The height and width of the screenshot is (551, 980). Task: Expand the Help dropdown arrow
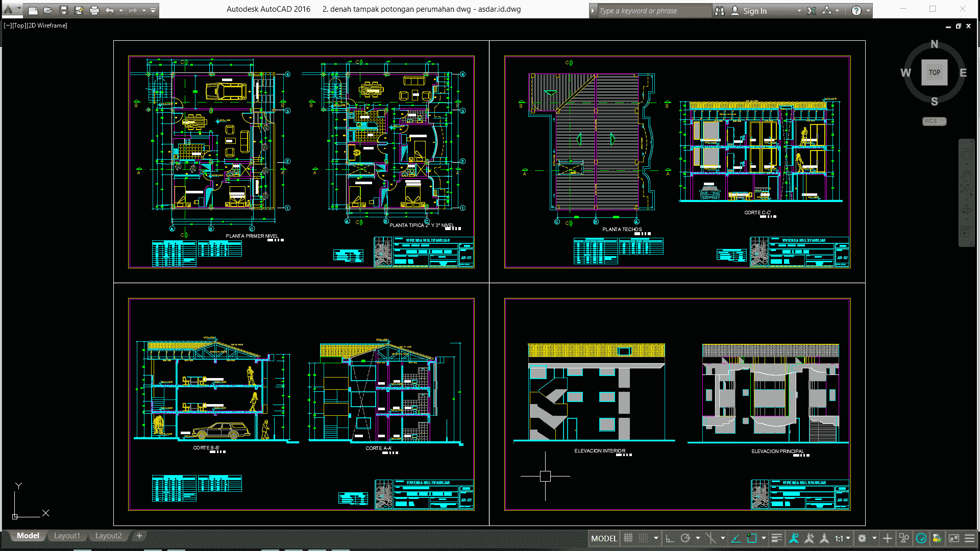click(x=868, y=11)
